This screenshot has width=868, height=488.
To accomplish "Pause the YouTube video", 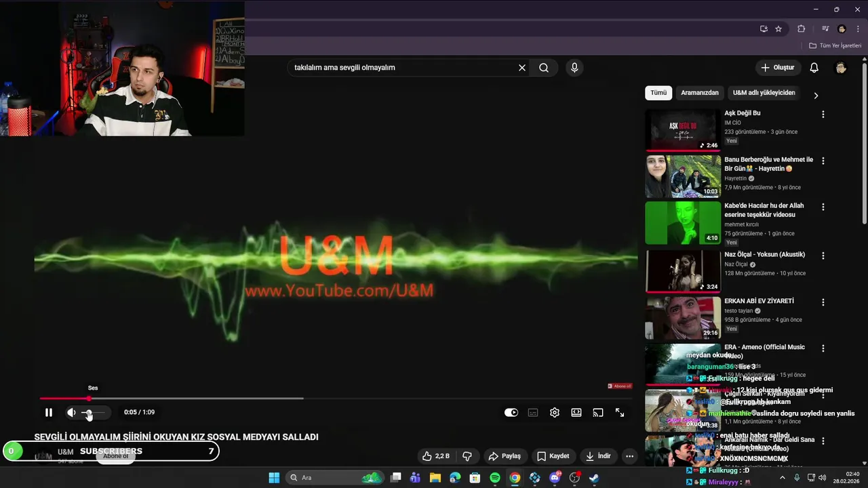I will point(49,412).
